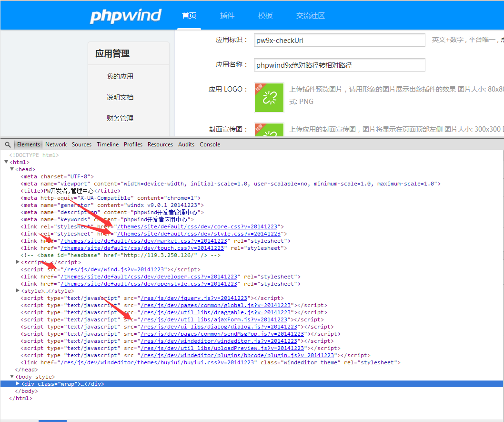Select the DOCTYPE html line

(x=34, y=154)
